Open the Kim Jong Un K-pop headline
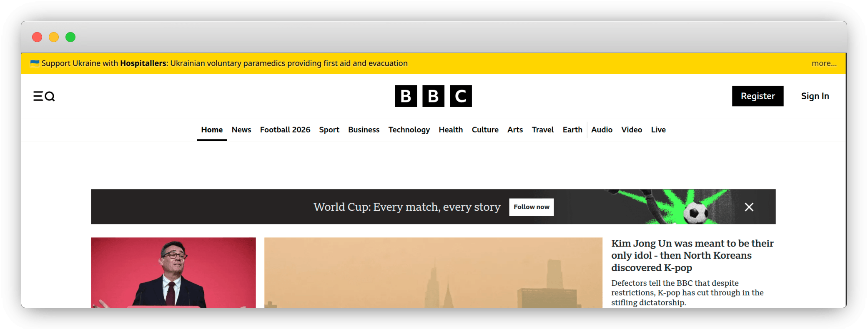 [692, 255]
